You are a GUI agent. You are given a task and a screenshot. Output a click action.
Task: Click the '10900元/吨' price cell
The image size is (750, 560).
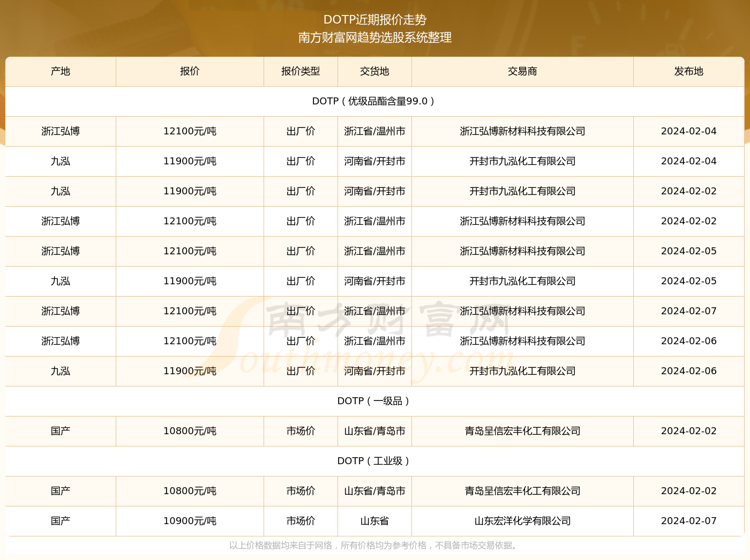pyautogui.click(x=190, y=521)
